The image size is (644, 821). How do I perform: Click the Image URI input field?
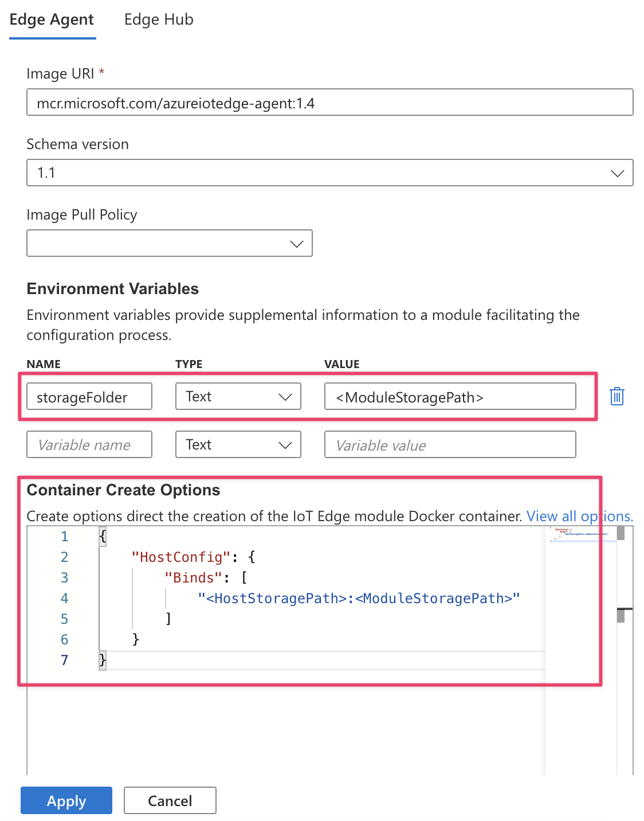(x=329, y=103)
